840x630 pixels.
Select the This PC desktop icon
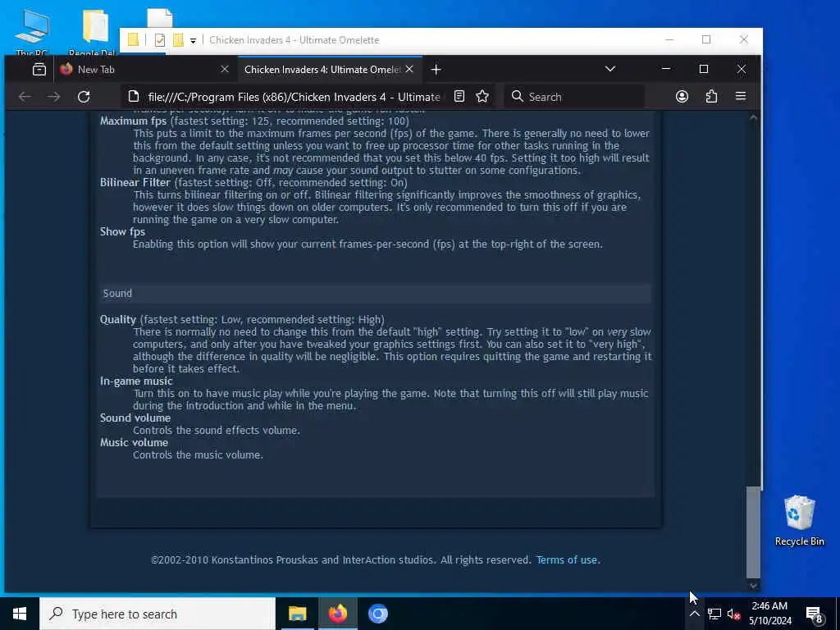pos(32,33)
